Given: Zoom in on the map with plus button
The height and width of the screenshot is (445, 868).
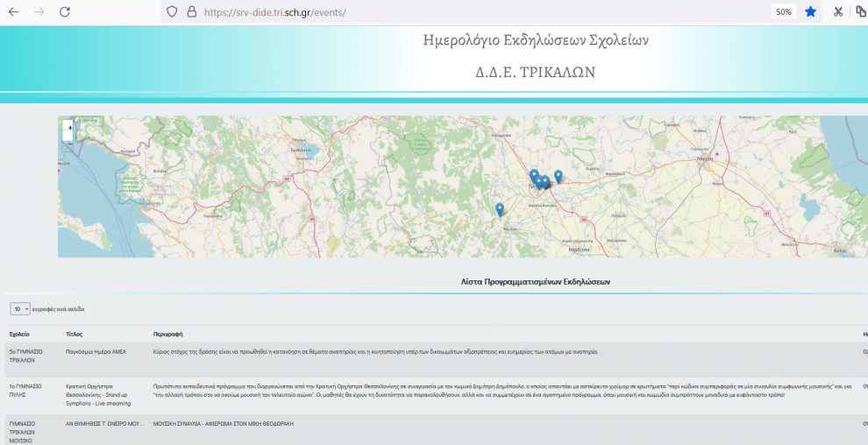Looking at the screenshot, I should coord(69,127).
